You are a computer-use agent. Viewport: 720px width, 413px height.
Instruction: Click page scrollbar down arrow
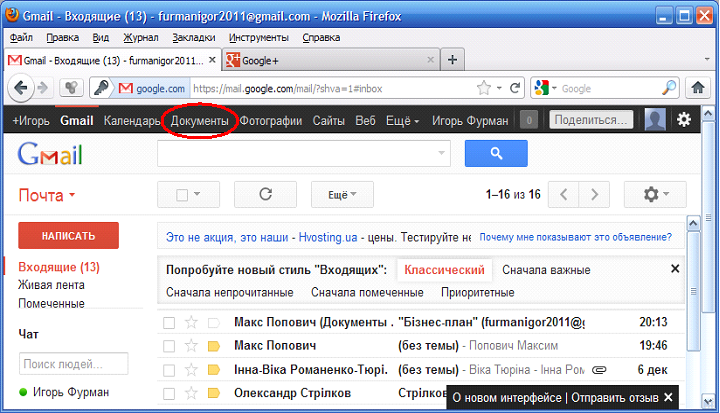[x=708, y=402]
